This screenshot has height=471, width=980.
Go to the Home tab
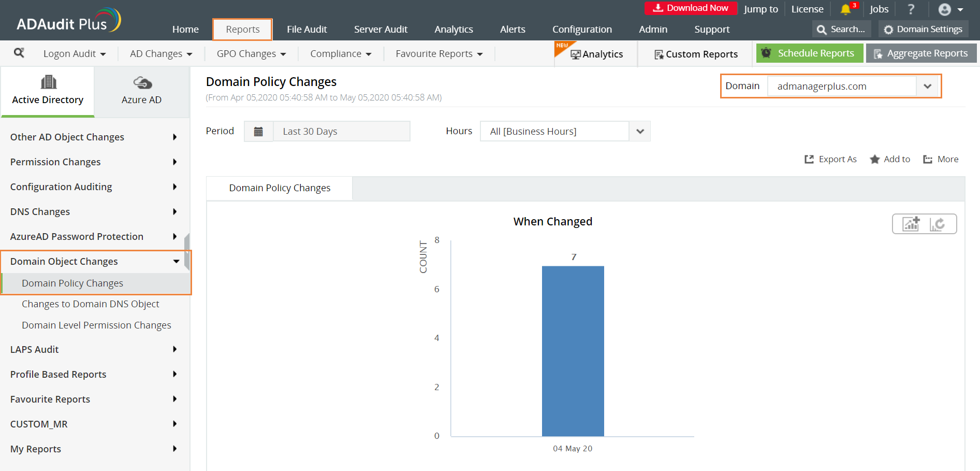pos(185,30)
